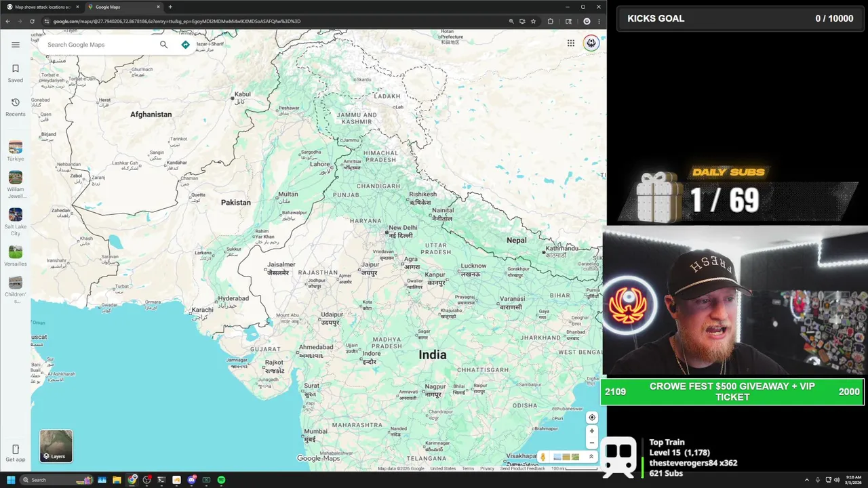Open the Google account avatar
This screenshot has height=488, width=868.
pyautogui.click(x=591, y=43)
